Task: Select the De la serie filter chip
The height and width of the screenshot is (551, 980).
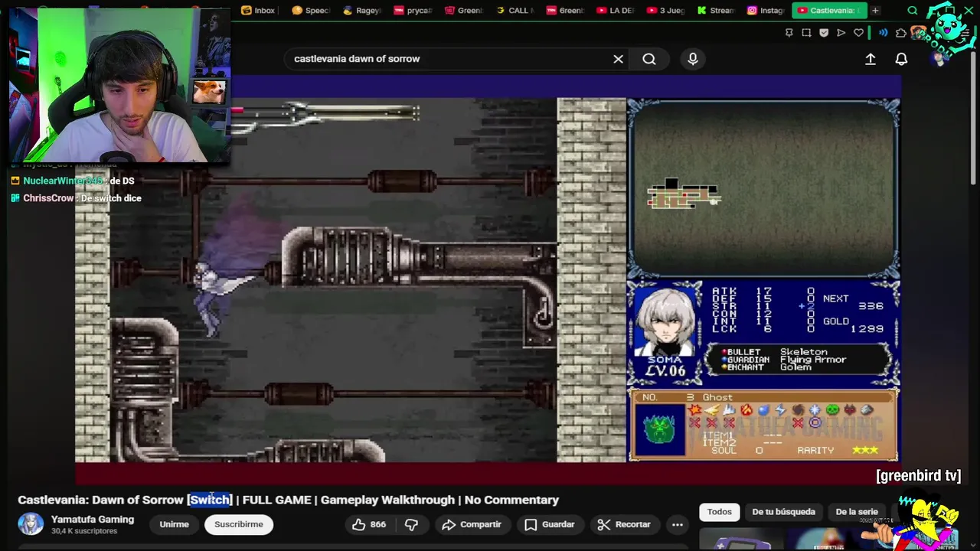Action: (857, 511)
